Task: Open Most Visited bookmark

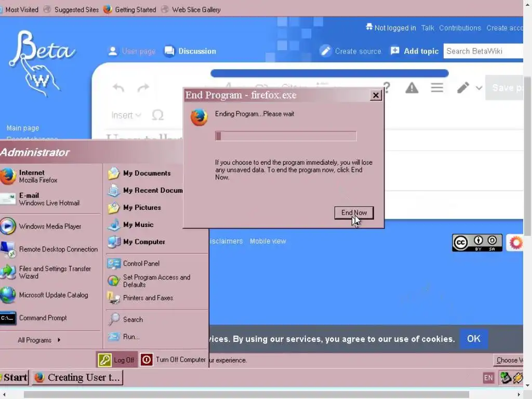Action: pos(19,9)
